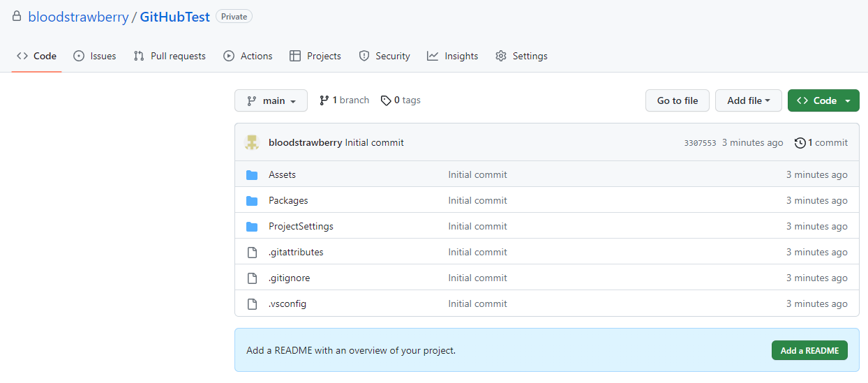Click the Private visibility badge
This screenshot has height=383, width=868.
[234, 17]
